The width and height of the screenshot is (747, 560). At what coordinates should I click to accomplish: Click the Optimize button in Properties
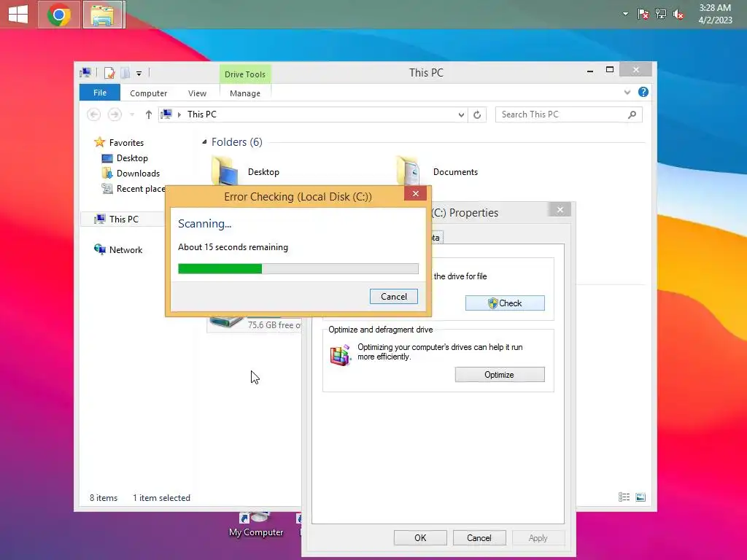point(499,375)
